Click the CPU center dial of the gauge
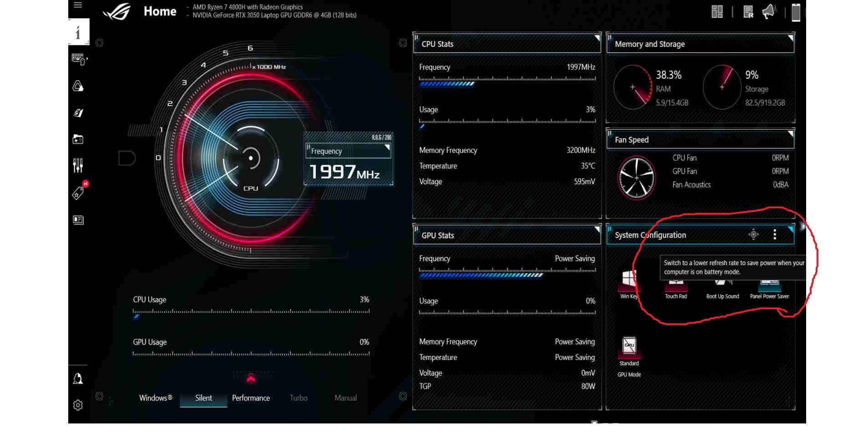Image resolution: width=868 pixels, height=433 pixels. click(251, 158)
